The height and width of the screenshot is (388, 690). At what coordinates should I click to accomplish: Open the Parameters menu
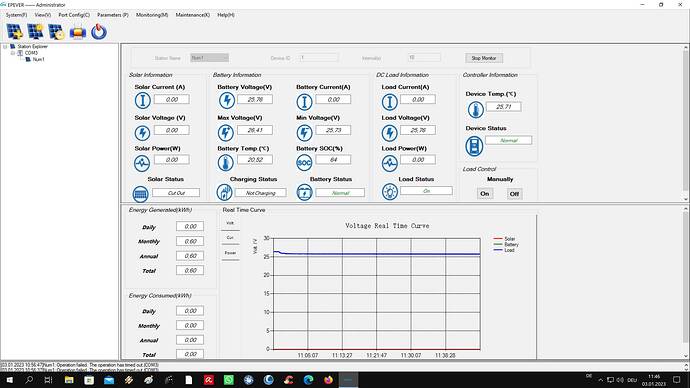[113, 15]
